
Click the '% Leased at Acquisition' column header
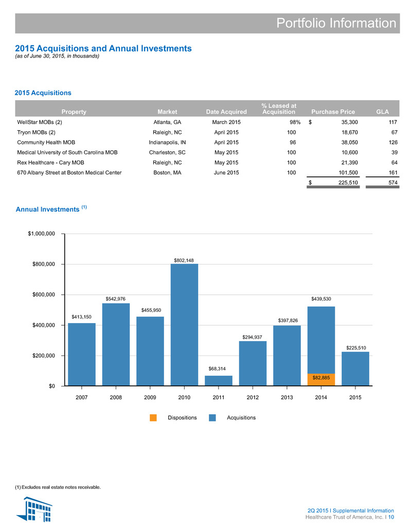(279, 109)
